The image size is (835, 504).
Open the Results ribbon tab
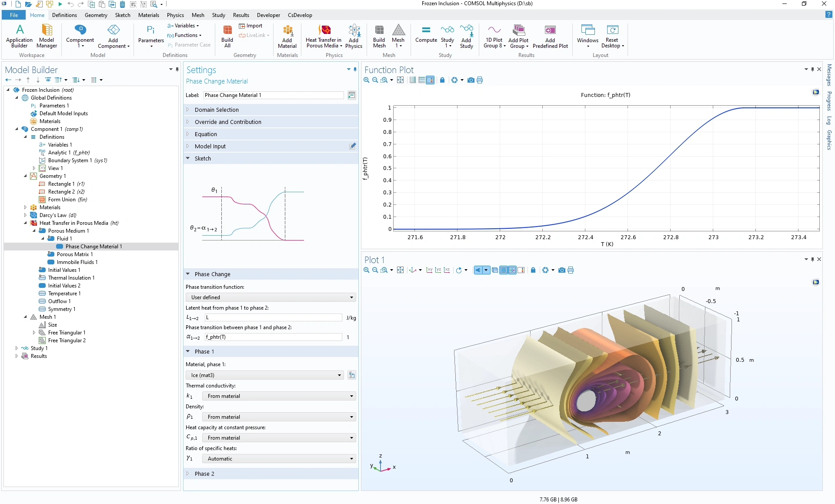pos(240,15)
